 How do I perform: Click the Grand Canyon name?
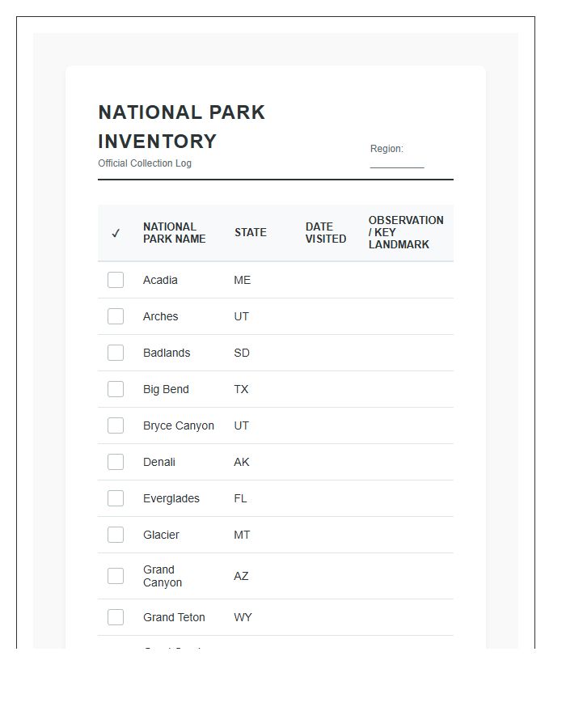(163, 576)
